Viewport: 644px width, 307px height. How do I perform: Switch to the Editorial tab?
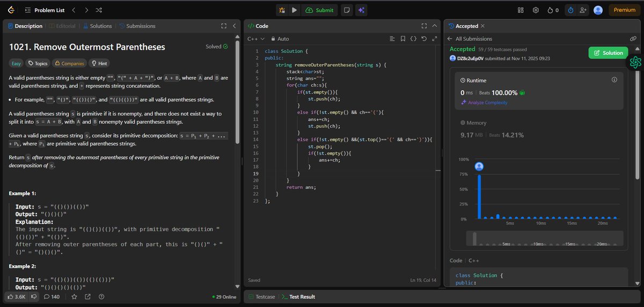tap(62, 26)
